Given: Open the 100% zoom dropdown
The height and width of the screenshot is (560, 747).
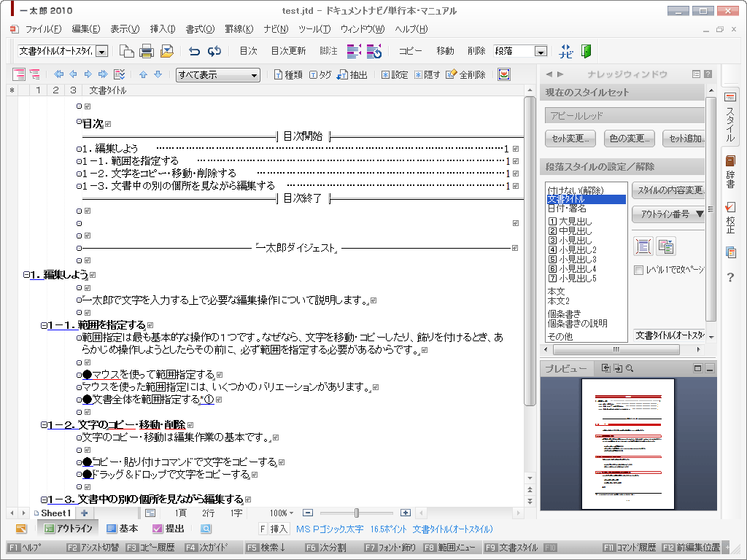Looking at the screenshot, I should coord(282,513).
